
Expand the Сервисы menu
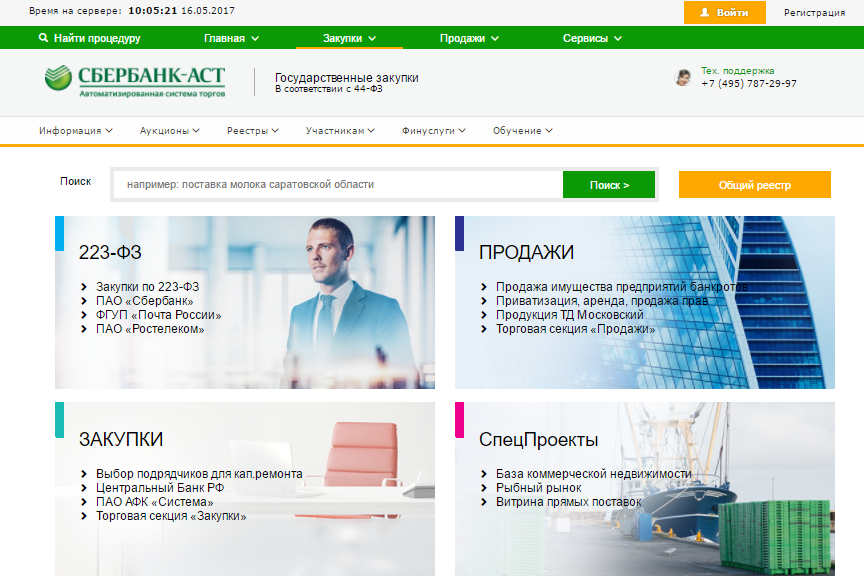[x=592, y=38]
